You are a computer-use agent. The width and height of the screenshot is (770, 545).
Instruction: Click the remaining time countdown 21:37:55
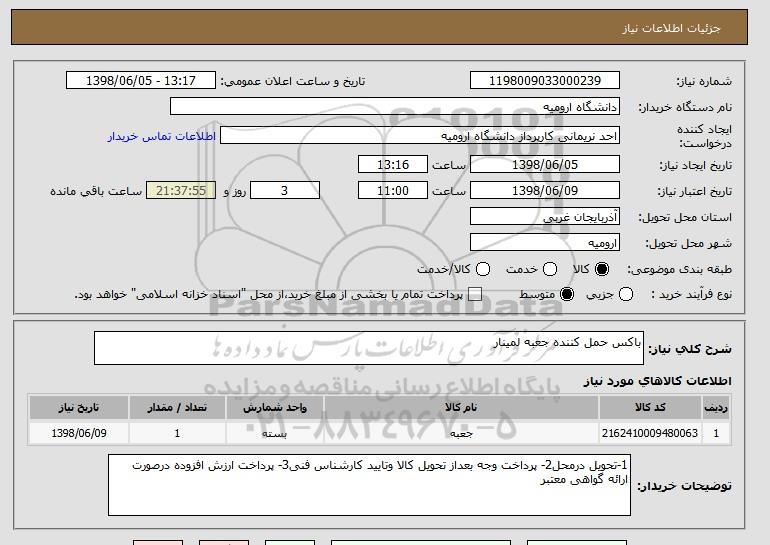click(x=181, y=191)
